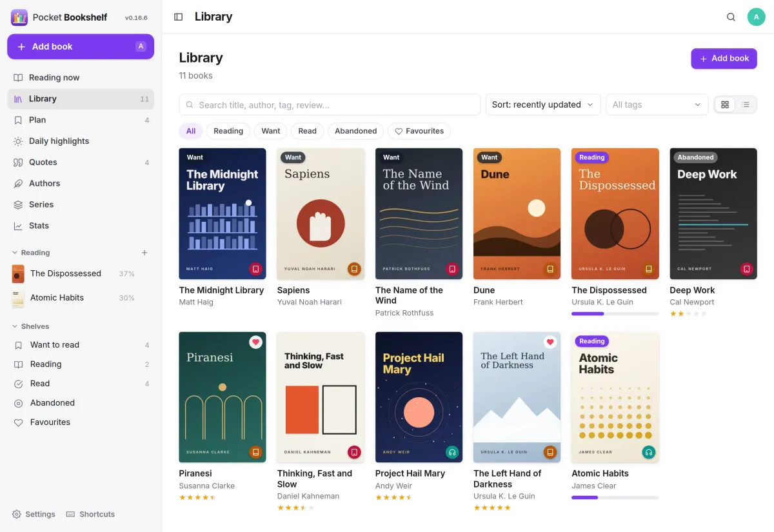The width and height of the screenshot is (774, 532).
Task: Click the audiobook headphones icon on Atomic Habits
Action: (649, 452)
